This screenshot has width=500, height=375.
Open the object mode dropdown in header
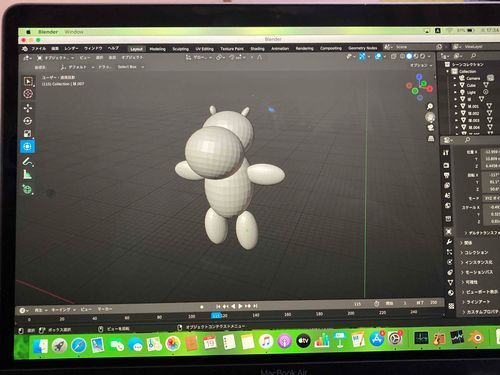(x=56, y=58)
